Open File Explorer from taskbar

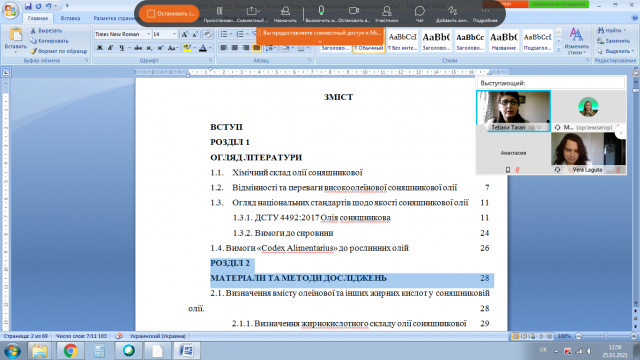click(x=40, y=351)
